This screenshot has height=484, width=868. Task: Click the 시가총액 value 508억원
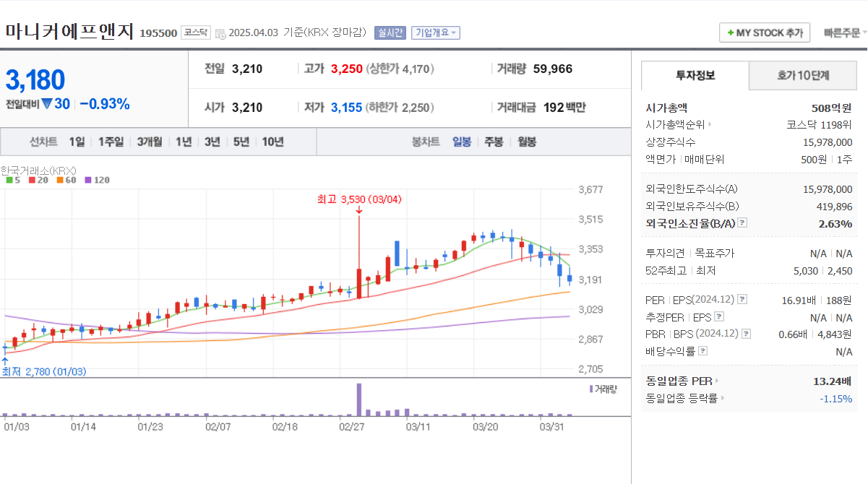point(831,108)
